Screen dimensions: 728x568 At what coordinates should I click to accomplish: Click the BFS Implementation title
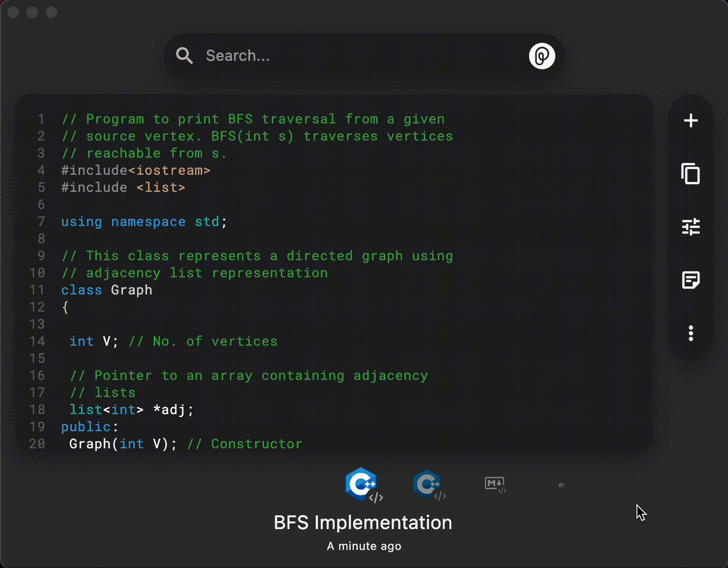(363, 522)
